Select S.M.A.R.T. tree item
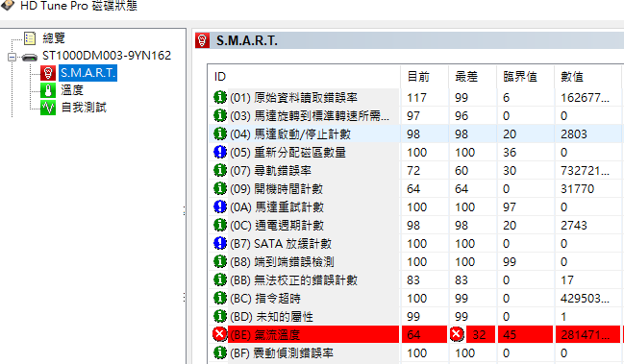This screenshot has width=624, height=364. 87,73
